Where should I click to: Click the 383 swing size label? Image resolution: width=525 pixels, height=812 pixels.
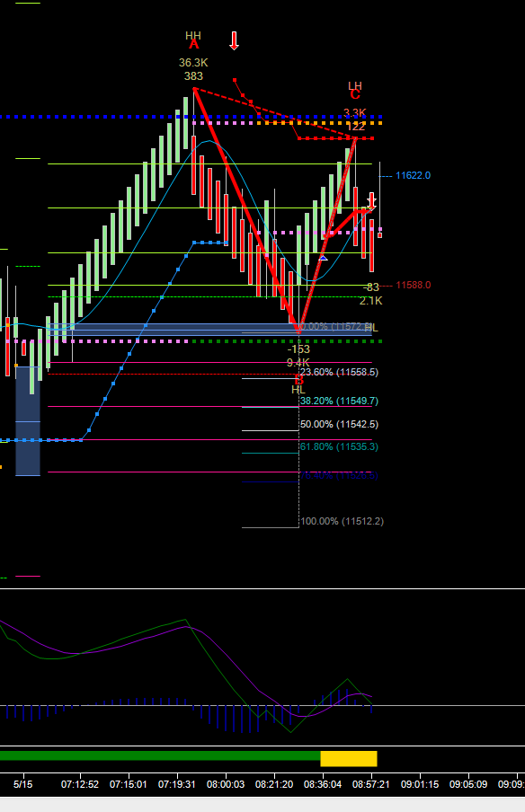click(x=193, y=76)
